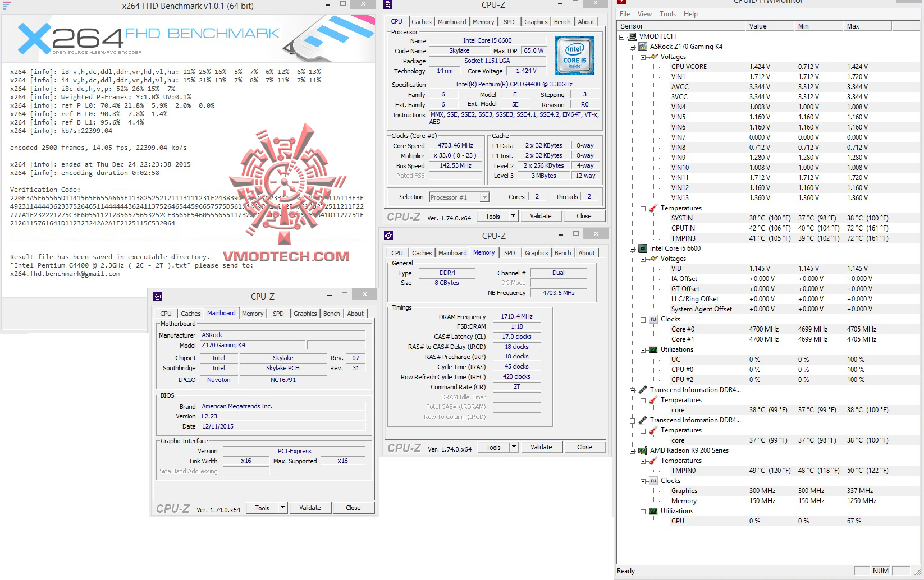Click the Clocks icon under AMD Radeon R9 200 Series
Viewport: 924px width, 580px height.
coord(653,481)
